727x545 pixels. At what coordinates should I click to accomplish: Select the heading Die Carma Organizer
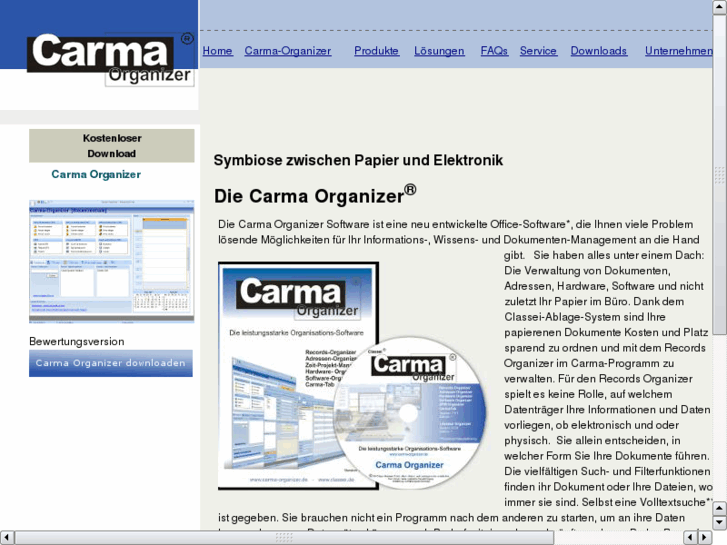coord(315,195)
